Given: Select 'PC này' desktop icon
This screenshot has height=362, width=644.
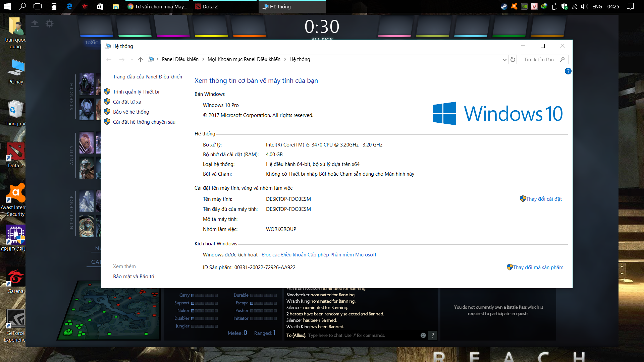Looking at the screenshot, I should click(15, 71).
